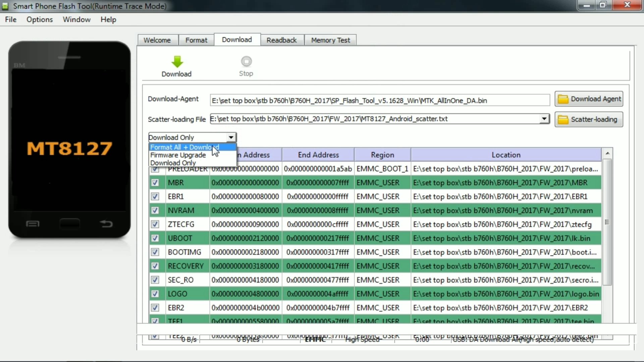Switch to the Readback tab

(x=281, y=40)
